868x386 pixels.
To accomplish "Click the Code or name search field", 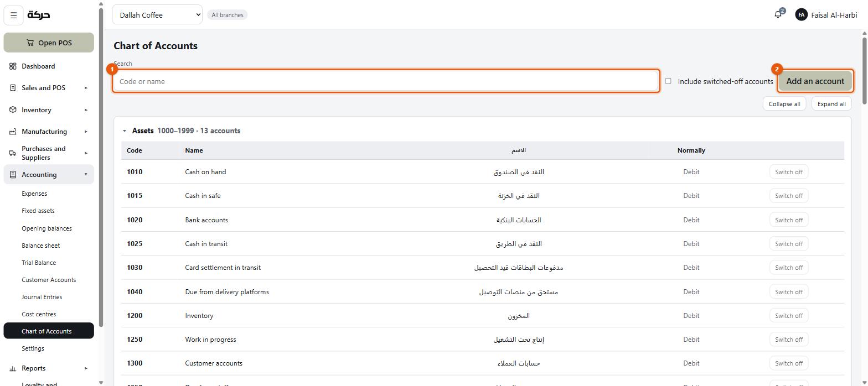I will click(x=386, y=81).
